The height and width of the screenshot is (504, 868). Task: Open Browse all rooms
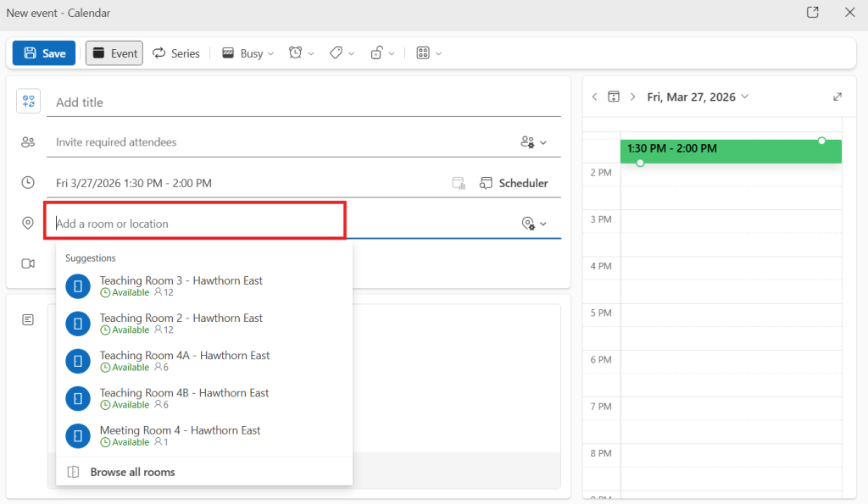click(204, 472)
